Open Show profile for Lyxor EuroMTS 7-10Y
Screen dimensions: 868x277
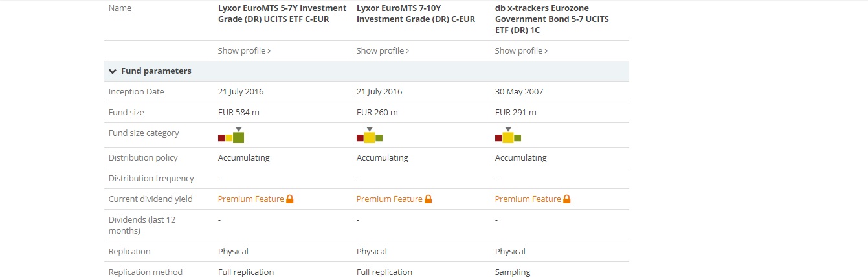(x=383, y=51)
